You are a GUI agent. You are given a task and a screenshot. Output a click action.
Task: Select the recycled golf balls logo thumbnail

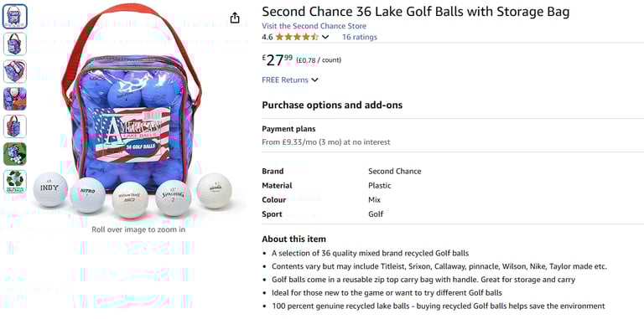15,181
